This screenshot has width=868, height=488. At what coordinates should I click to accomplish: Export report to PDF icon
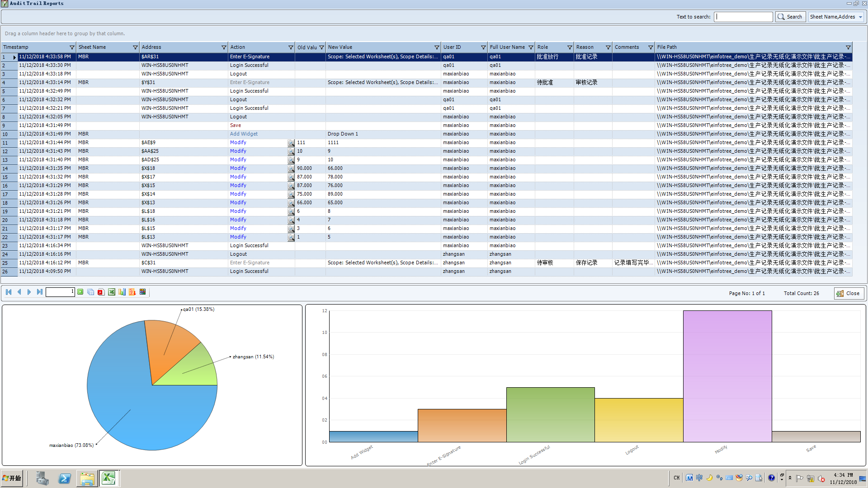(101, 292)
